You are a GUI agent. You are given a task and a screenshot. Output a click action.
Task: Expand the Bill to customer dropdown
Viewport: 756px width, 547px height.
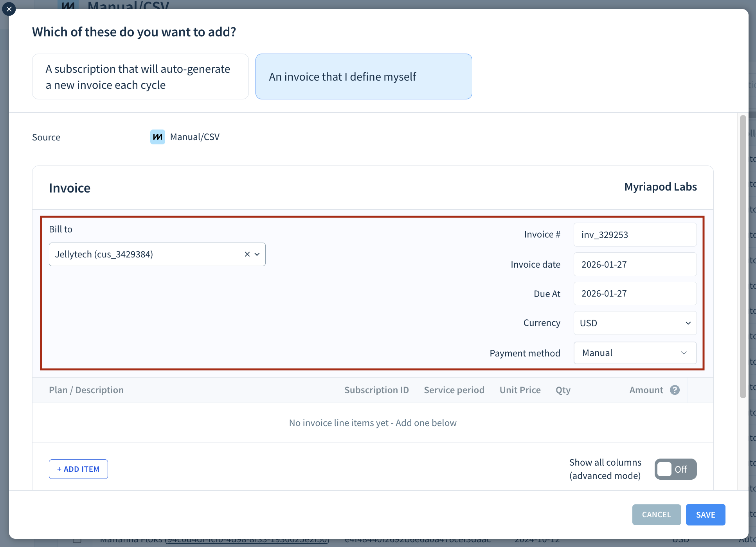pos(257,254)
